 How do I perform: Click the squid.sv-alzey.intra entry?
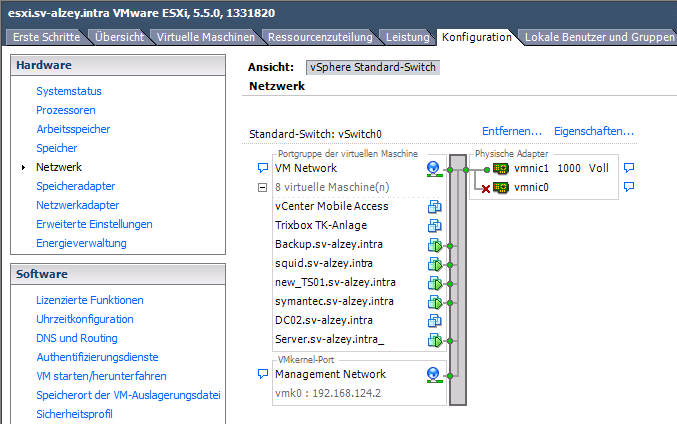324,263
